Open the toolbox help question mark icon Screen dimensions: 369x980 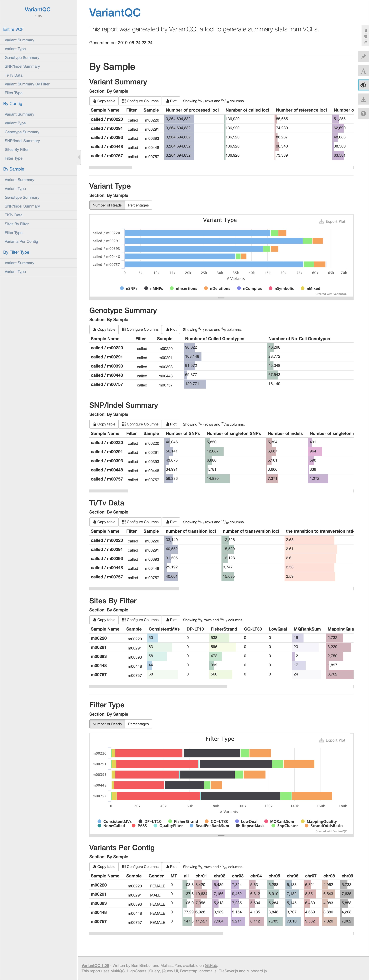[363, 113]
